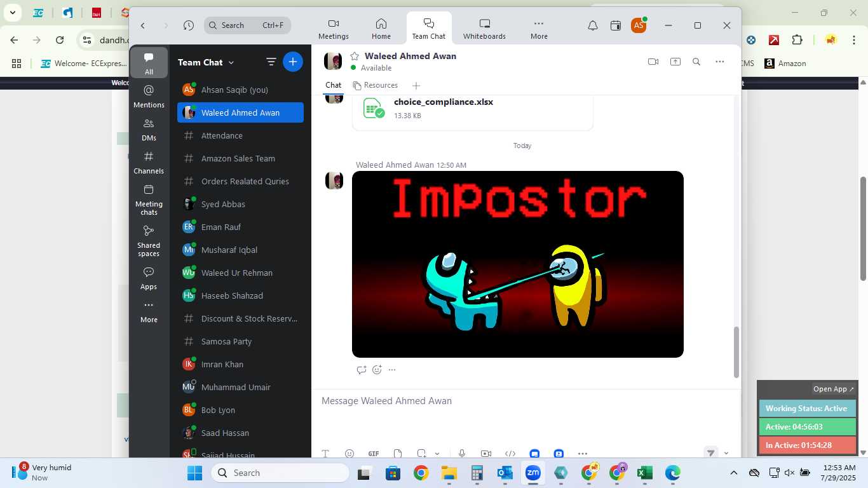
Task: Open Chrome tab list dropdown arrow
Action: (12, 12)
